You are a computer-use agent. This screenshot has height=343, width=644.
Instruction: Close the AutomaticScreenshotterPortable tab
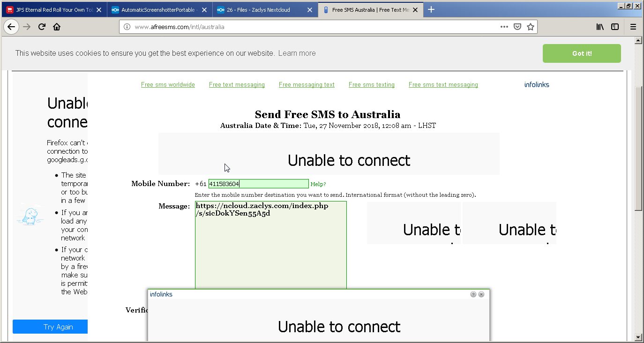(x=204, y=9)
